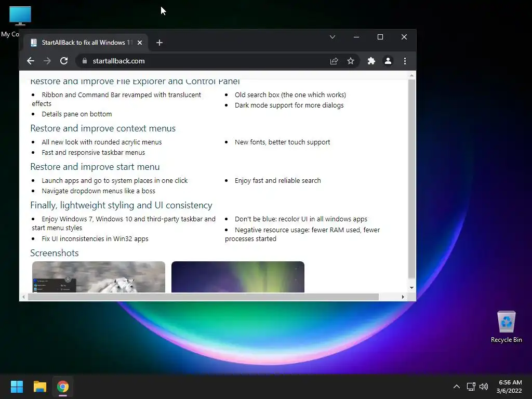Click 'Restore and improve start menu' heading

click(x=95, y=167)
